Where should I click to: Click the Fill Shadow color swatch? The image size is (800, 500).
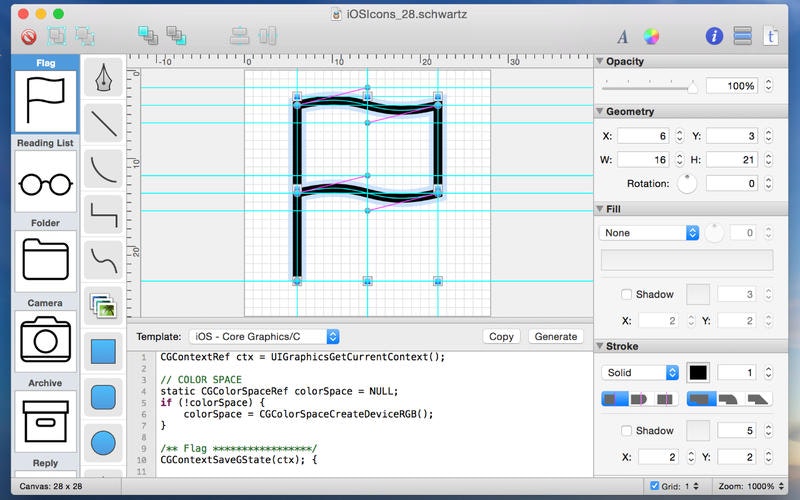point(698,294)
